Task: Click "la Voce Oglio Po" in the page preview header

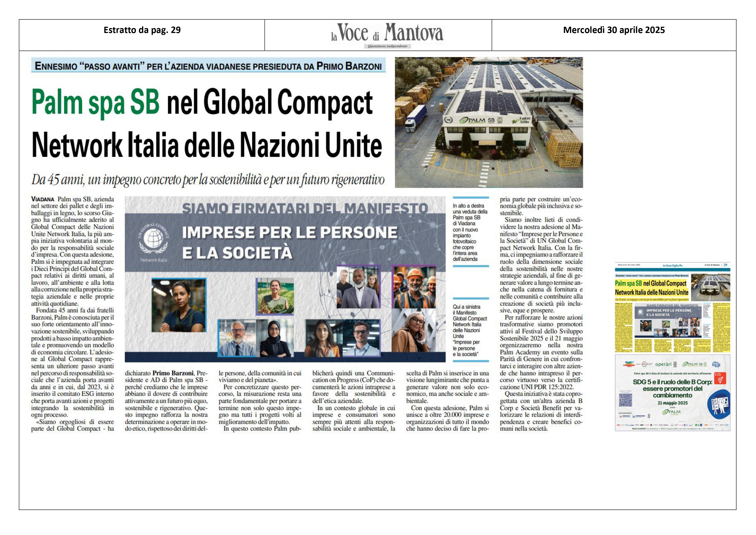Action: [672, 265]
